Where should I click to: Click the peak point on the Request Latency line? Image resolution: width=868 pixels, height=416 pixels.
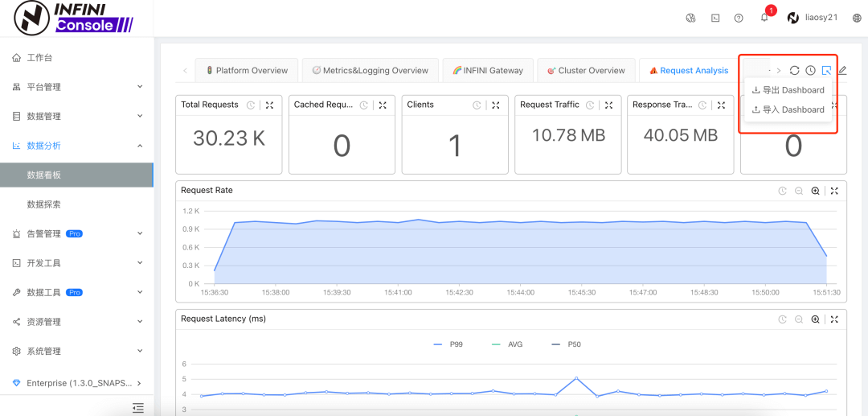576,378
